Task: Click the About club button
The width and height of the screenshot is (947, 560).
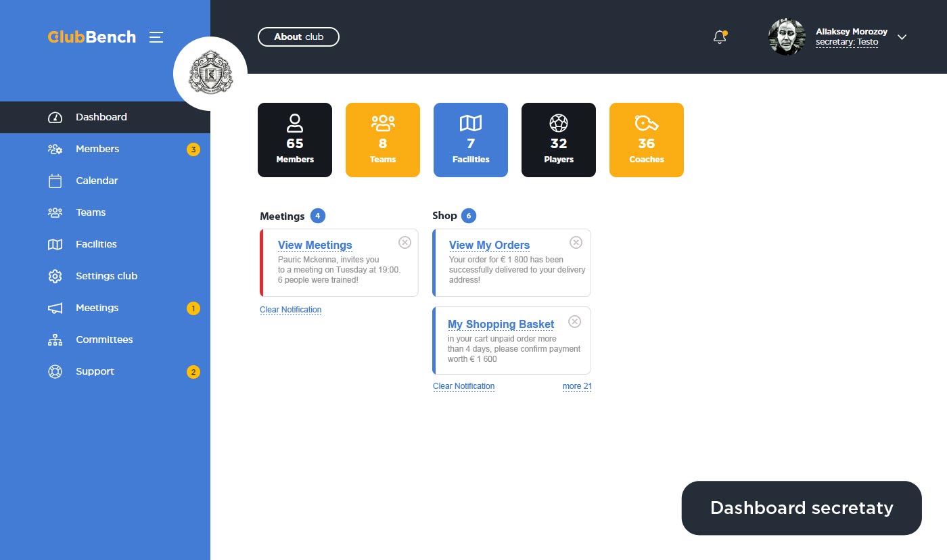Action: click(x=298, y=37)
